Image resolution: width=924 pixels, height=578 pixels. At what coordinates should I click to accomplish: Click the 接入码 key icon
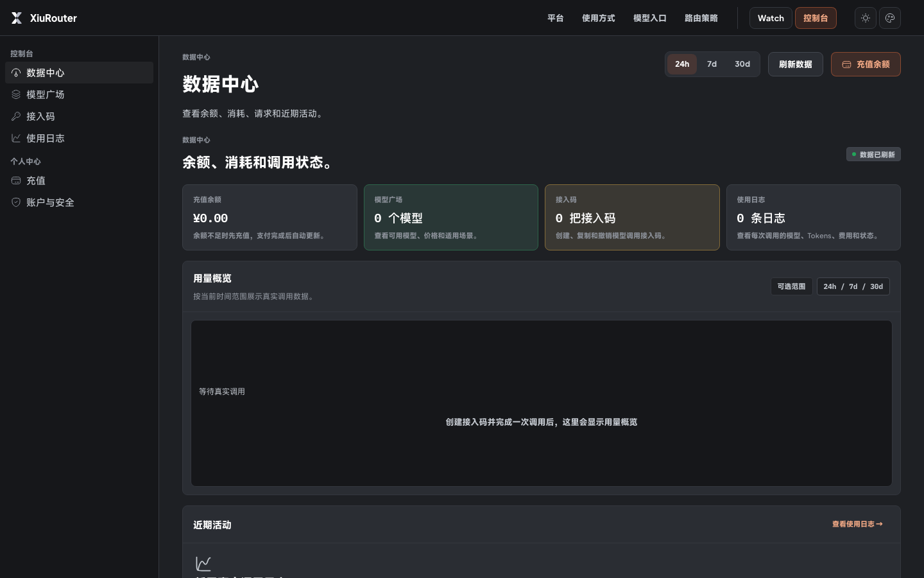tap(16, 116)
